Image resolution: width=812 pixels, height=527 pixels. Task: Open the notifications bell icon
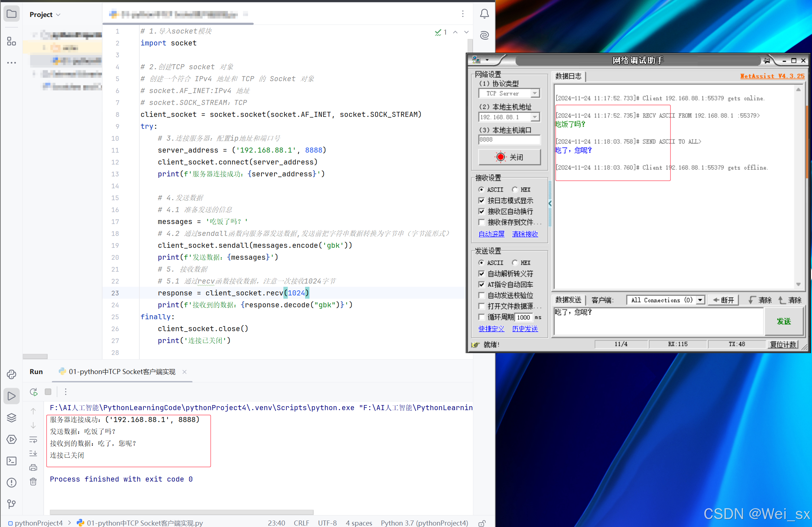(x=484, y=13)
